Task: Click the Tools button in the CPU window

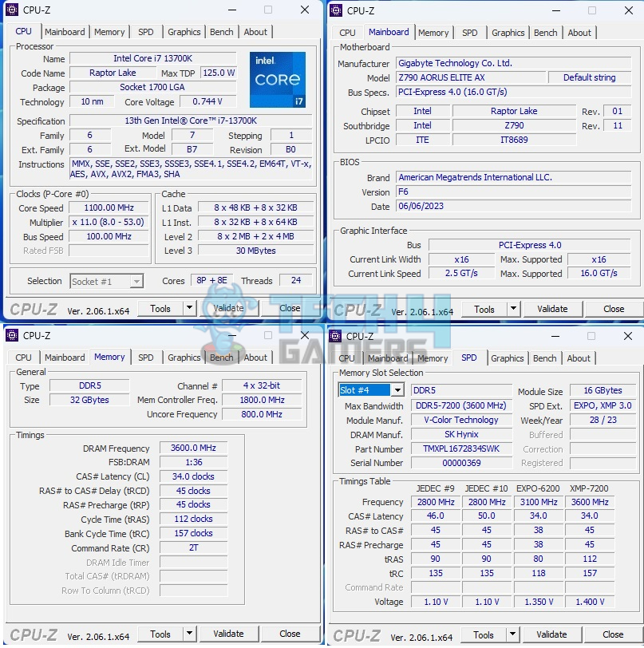Action: tap(160, 308)
